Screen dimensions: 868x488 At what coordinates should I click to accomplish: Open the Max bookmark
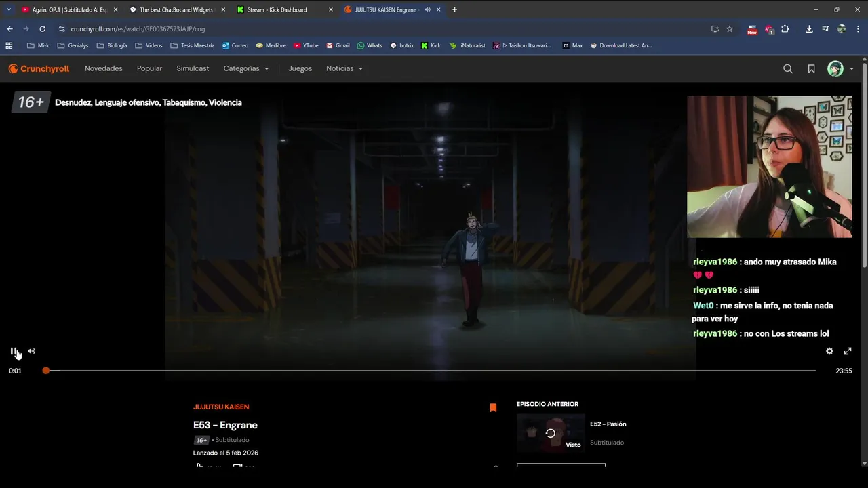click(x=572, y=45)
